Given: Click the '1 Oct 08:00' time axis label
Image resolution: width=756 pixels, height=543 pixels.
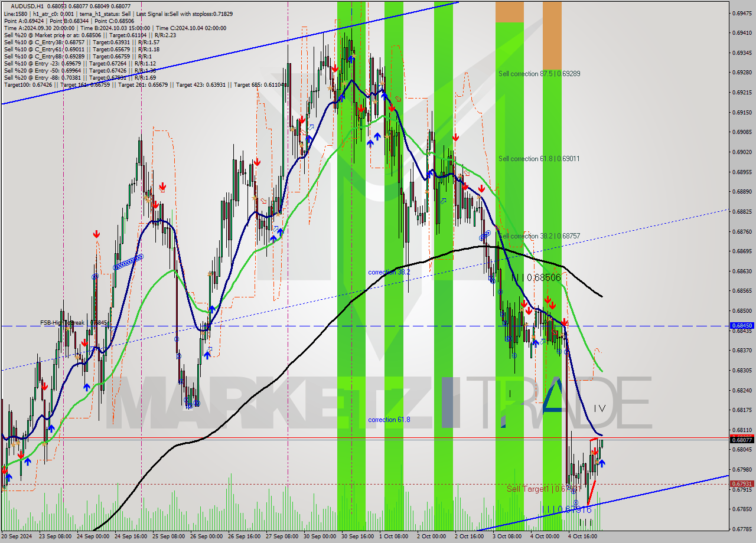Looking at the screenshot, I should (x=394, y=537).
